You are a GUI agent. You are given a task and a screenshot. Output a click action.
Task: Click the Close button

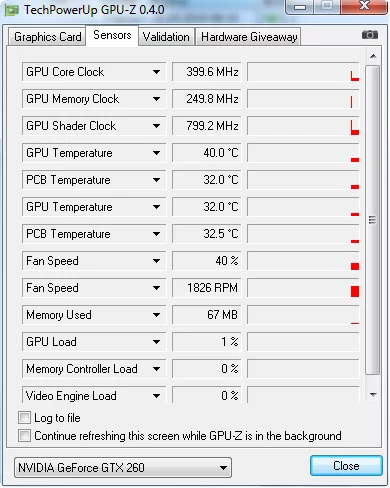pos(346,466)
